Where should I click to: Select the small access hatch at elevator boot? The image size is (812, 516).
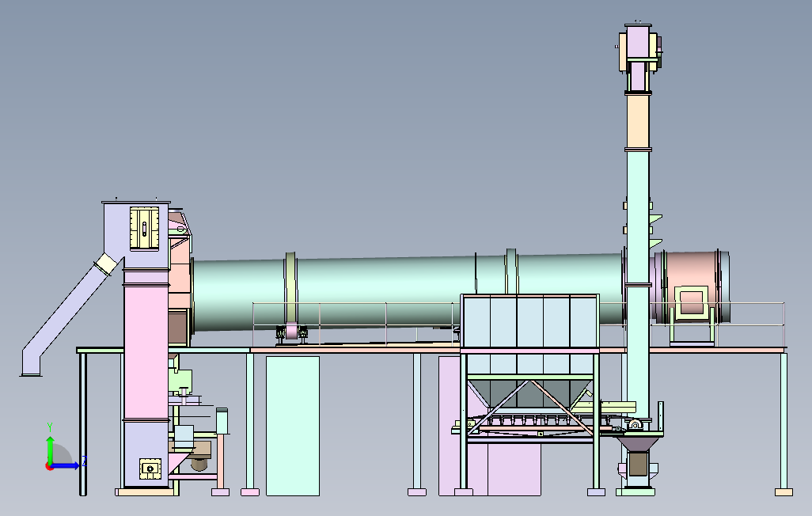click(x=150, y=469)
